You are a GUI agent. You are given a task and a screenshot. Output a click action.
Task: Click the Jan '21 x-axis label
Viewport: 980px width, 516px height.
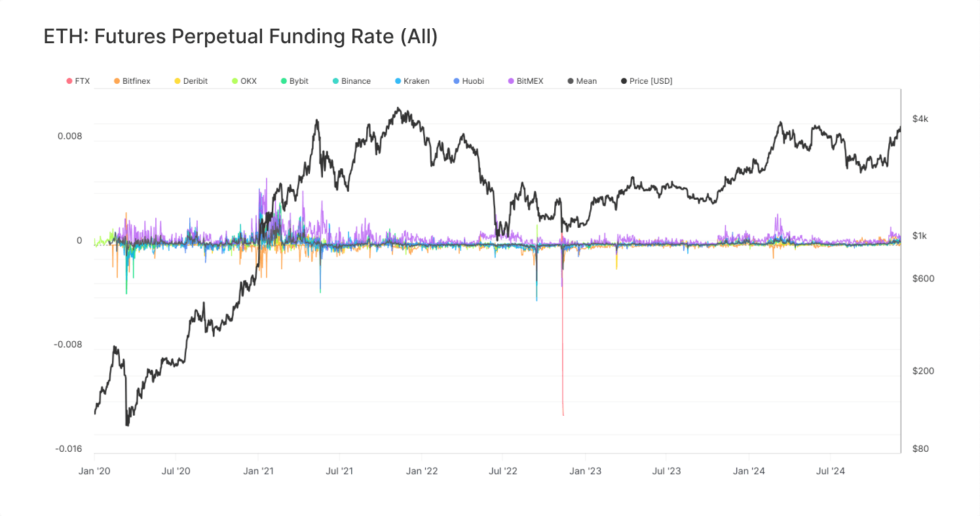click(258, 471)
